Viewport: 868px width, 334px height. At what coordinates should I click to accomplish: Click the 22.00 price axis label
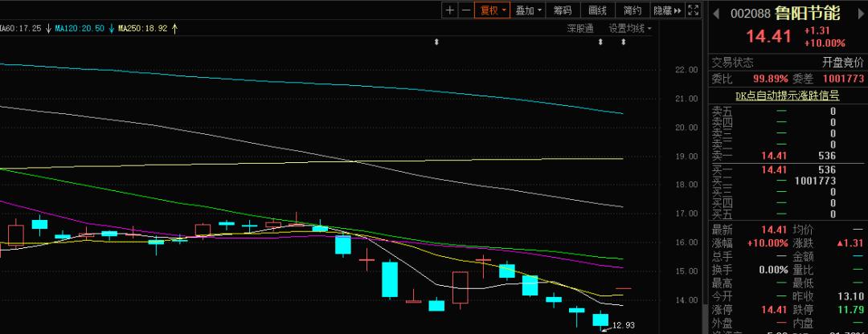(x=686, y=70)
